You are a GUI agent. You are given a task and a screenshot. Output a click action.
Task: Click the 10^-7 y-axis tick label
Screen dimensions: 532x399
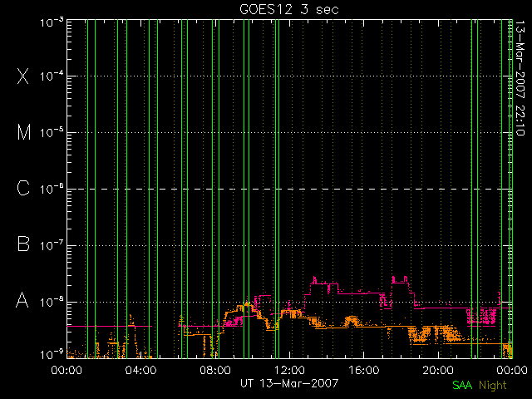pyautogui.click(x=52, y=245)
